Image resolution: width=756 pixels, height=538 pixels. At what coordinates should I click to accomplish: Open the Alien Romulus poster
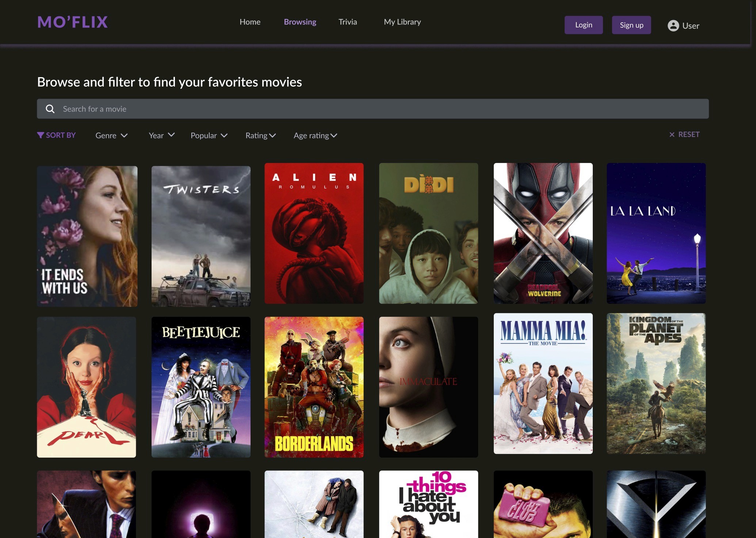click(x=314, y=233)
